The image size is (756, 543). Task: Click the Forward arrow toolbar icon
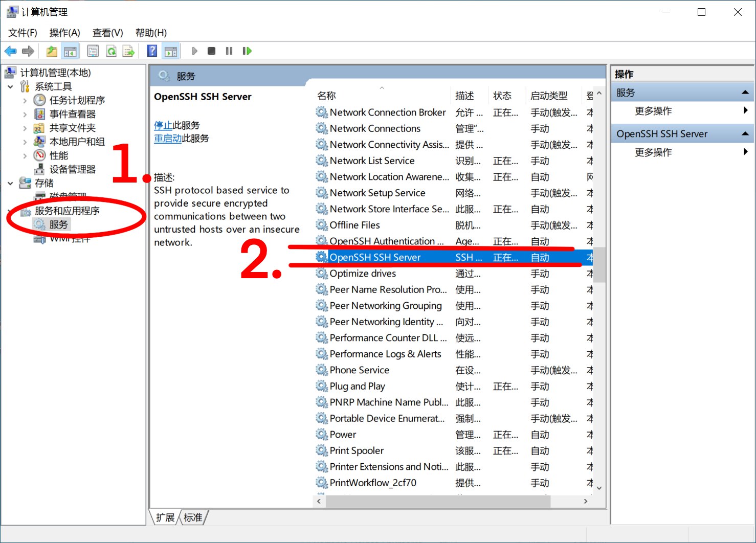(28, 51)
